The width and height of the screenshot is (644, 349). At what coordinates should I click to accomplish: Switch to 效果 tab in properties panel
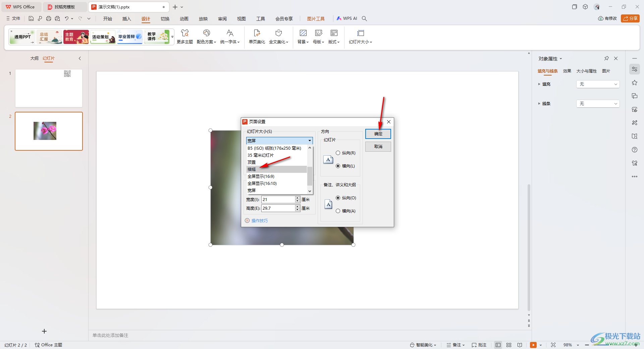[567, 71]
